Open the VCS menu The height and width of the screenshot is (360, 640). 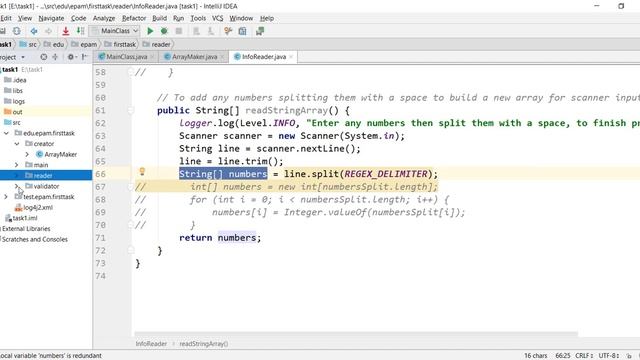click(218, 18)
